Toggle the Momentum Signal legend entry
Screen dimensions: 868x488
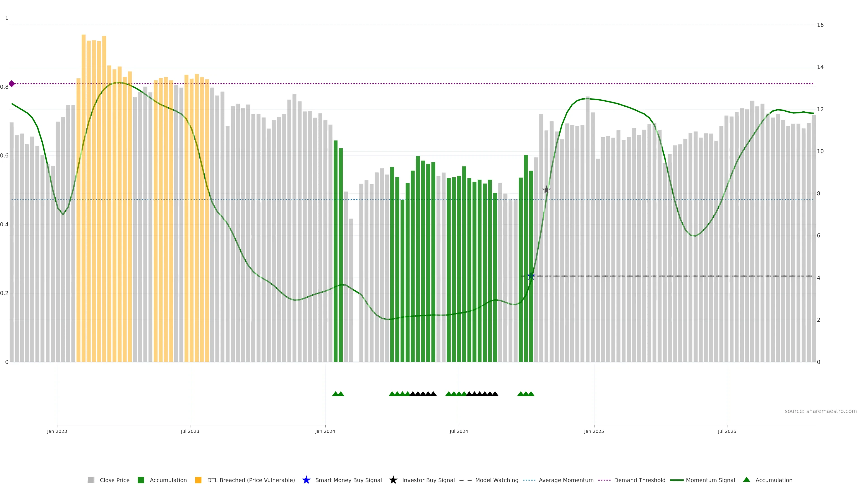point(710,480)
